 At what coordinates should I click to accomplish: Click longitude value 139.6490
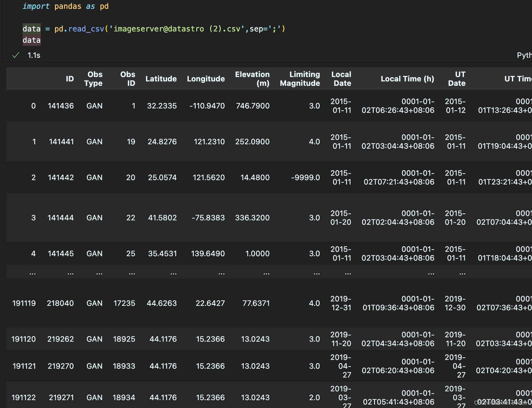(208, 254)
